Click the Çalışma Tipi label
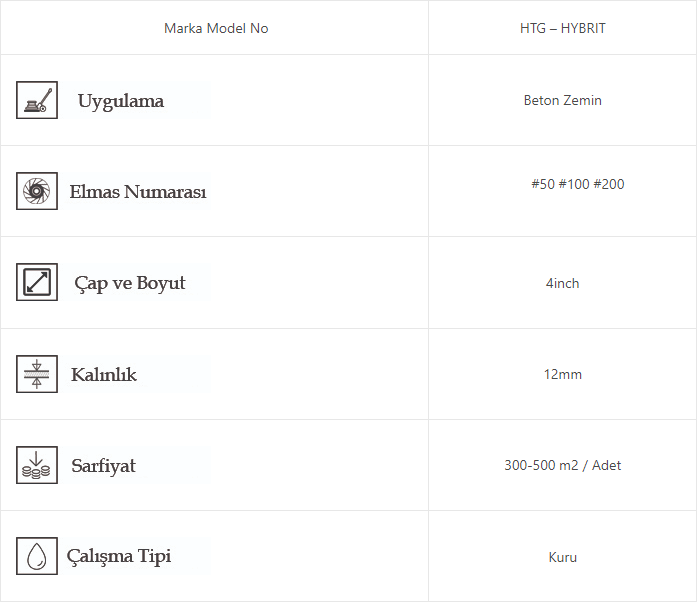 119,556
